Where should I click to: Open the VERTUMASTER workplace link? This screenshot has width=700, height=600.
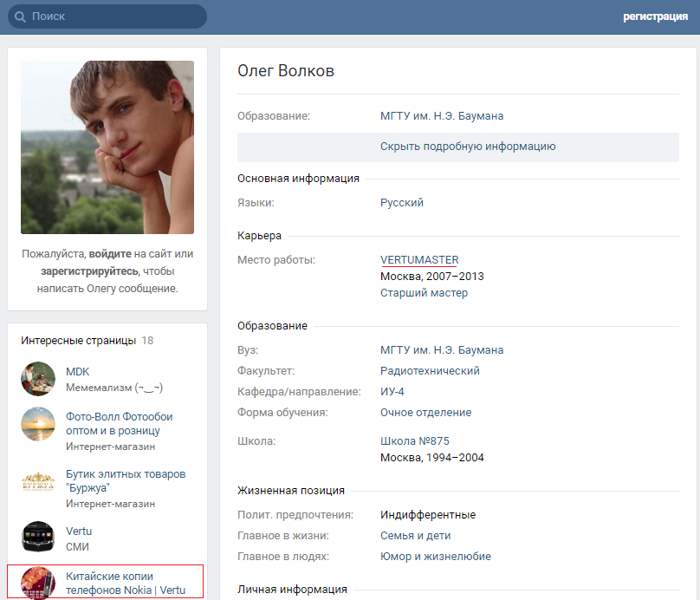tap(419, 260)
